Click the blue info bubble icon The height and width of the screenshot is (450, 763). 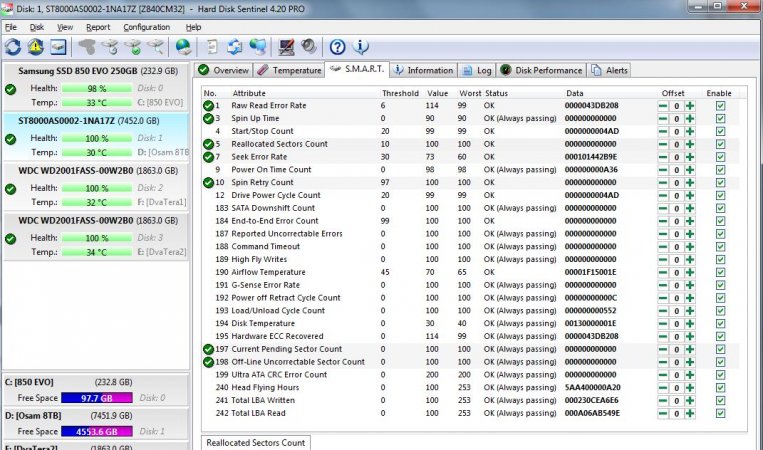[361, 47]
